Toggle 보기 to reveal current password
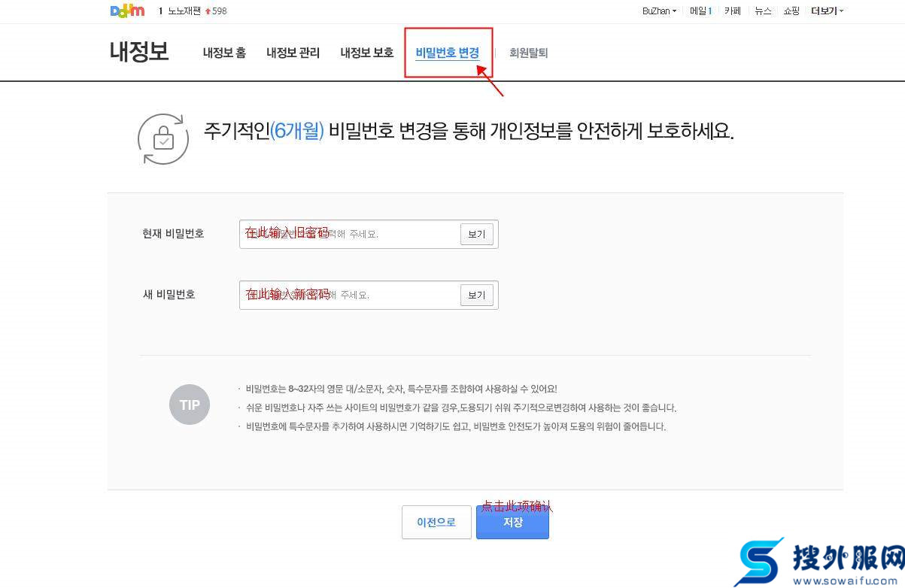This screenshot has height=588, width=905. pyautogui.click(x=476, y=234)
